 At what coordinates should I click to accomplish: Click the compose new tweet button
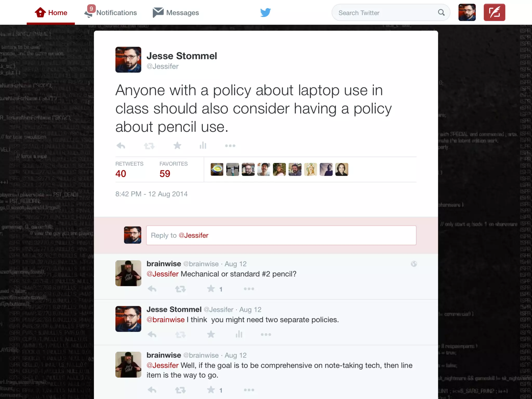click(494, 12)
